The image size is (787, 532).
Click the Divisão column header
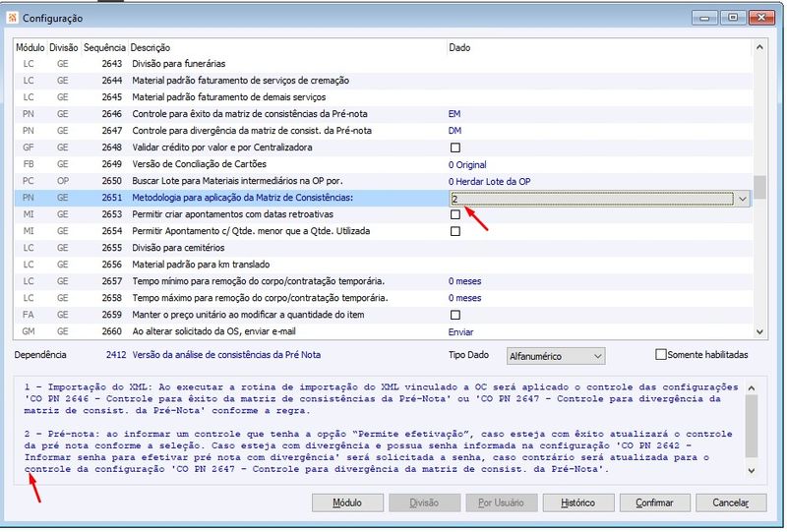coord(64,47)
